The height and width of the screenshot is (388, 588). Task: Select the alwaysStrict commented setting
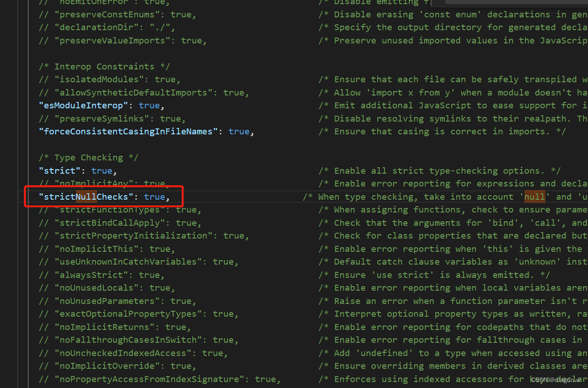[94, 275]
